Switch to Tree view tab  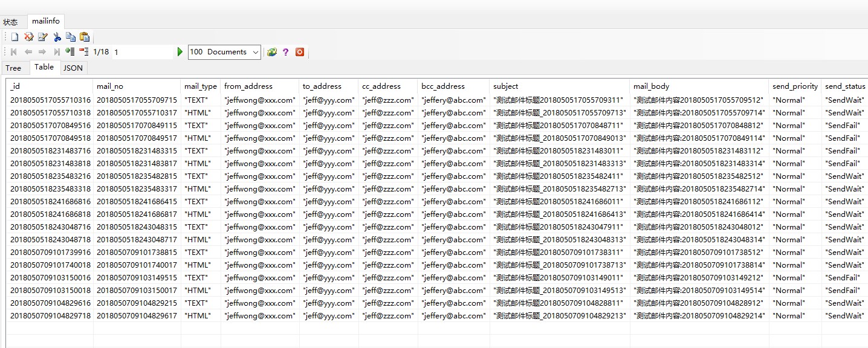(13, 68)
